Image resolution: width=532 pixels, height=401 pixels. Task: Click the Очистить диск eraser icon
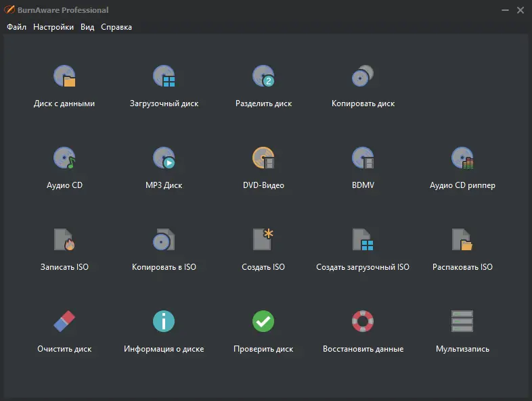pos(64,321)
